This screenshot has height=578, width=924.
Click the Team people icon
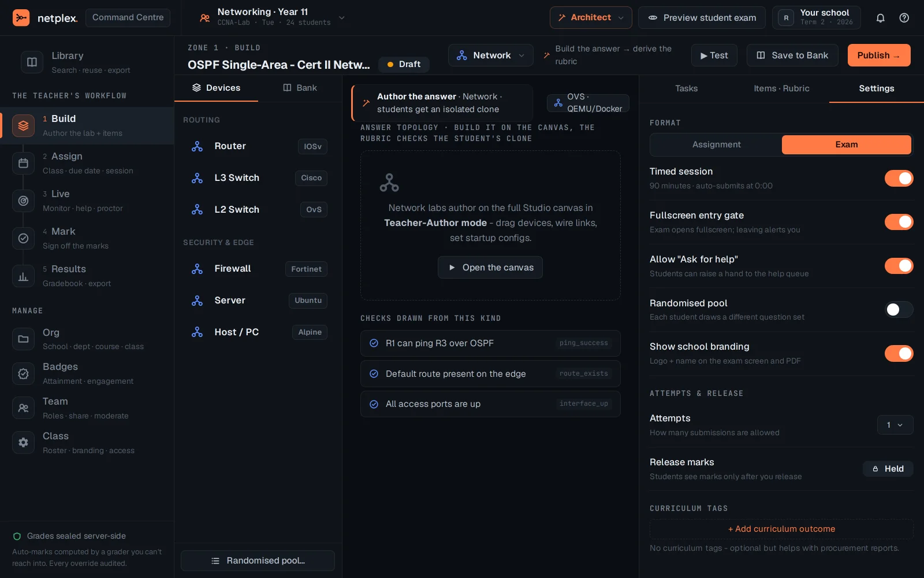coord(23,408)
